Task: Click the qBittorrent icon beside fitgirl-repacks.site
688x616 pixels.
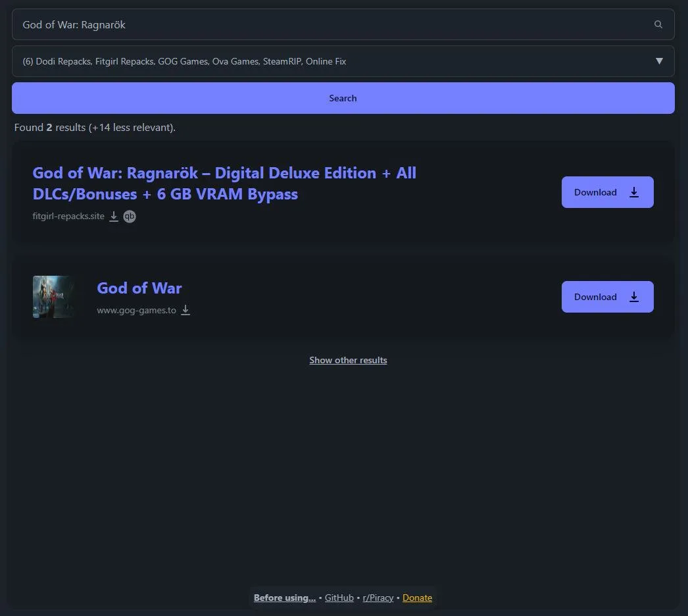Action: tap(130, 217)
